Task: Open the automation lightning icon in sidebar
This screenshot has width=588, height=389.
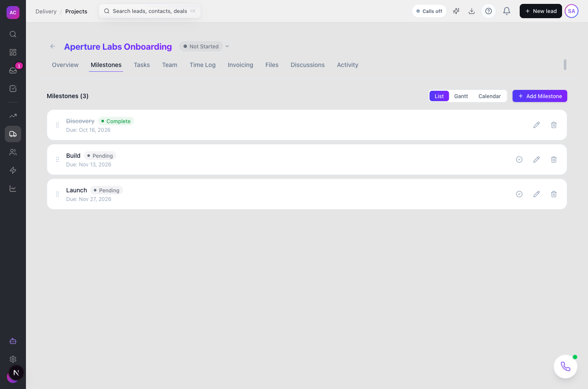Action: [13, 170]
